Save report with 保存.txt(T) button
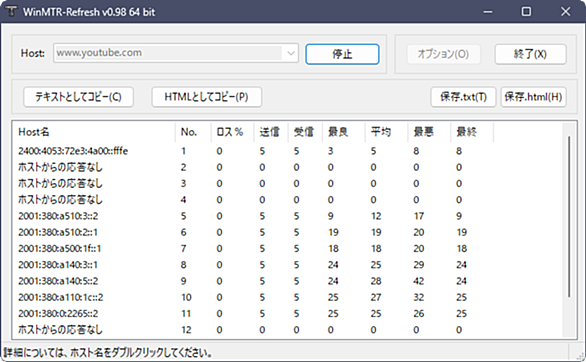Viewport: 586px width, 362px height. pyautogui.click(x=463, y=97)
